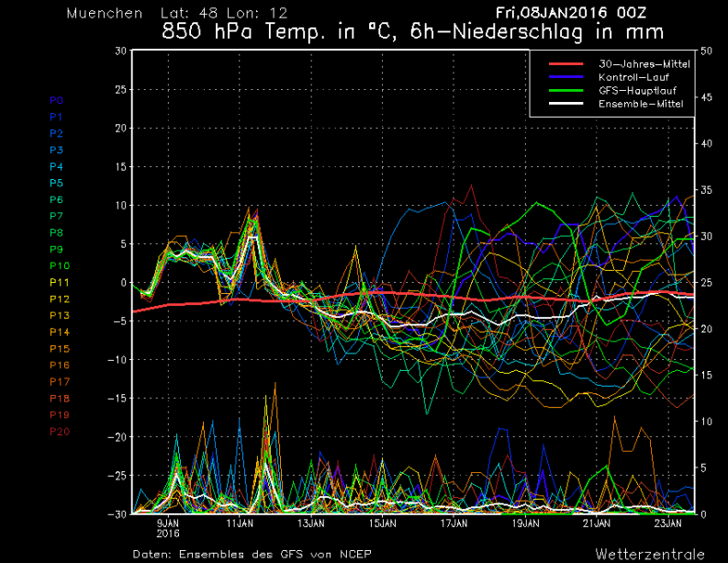Click the blue Kontroll-Lauf legend line
The width and height of the screenshot is (728, 563).
(x=568, y=77)
